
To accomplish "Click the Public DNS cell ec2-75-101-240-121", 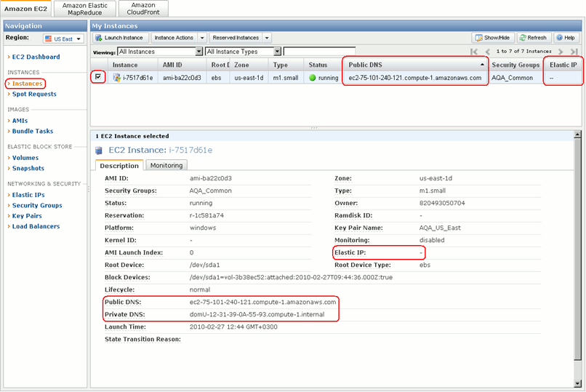I will (x=415, y=78).
